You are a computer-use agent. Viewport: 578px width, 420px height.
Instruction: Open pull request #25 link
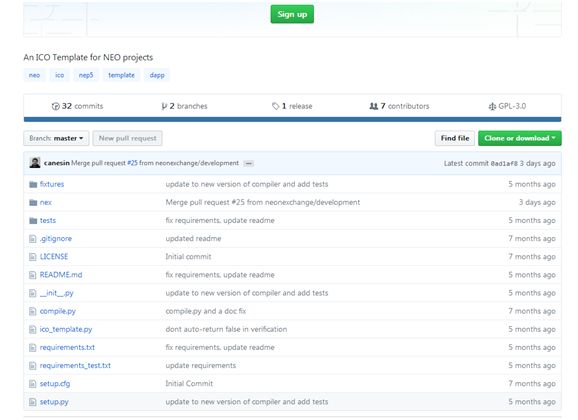click(132, 163)
